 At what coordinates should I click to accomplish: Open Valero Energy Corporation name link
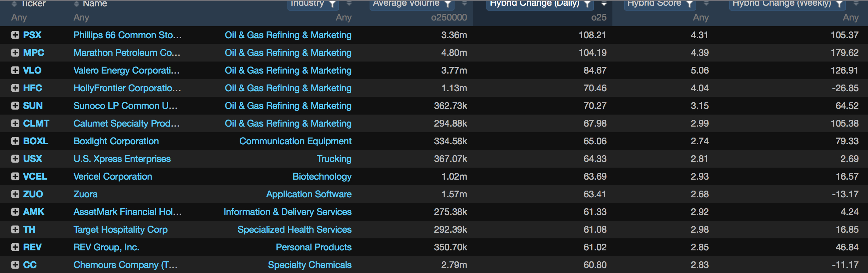click(126, 70)
